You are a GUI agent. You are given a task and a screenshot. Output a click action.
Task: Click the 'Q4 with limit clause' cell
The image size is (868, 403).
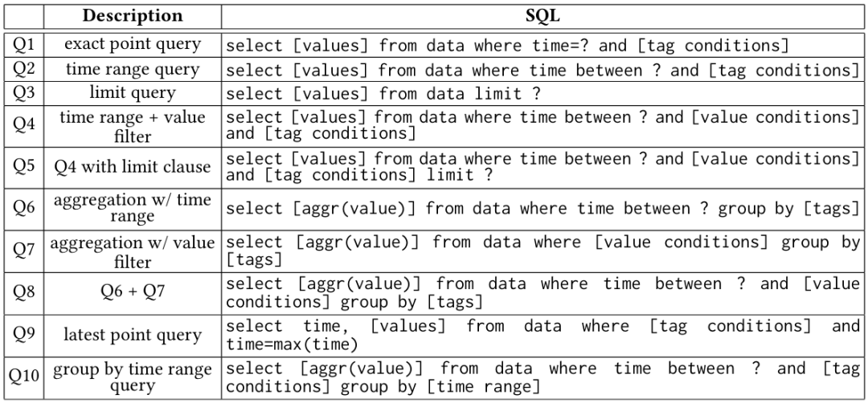point(133,167)
